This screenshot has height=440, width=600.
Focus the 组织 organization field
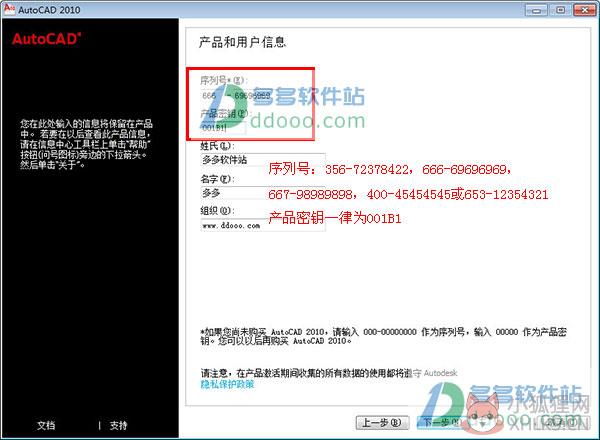pyautogui.click(x=263, y=225)
